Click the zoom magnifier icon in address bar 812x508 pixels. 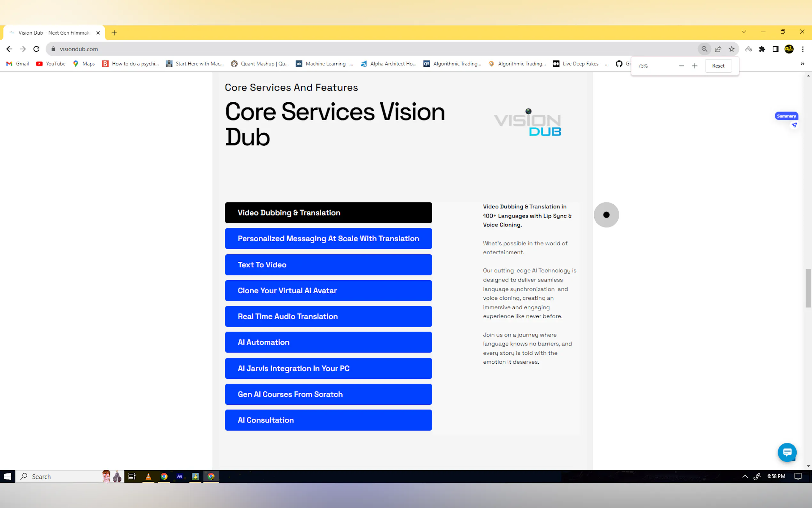pos(704,49)
